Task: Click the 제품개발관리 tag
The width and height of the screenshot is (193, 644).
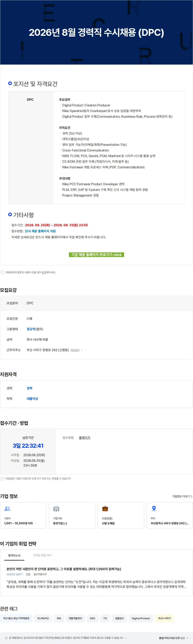Action: tap(75, 618)
